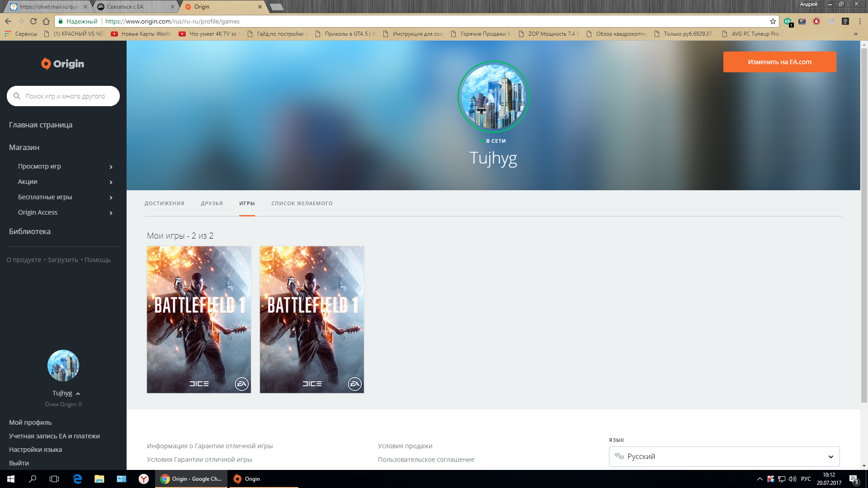The width and height of the screenshot is (868, 488).
Task: Open Магазин in sidebar
Action: pos(24,147)
